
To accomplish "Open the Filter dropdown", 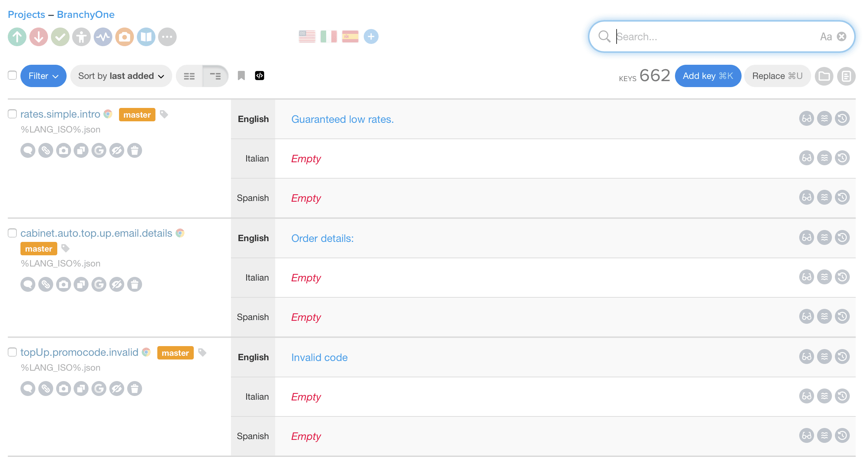I will click(44, 76).
